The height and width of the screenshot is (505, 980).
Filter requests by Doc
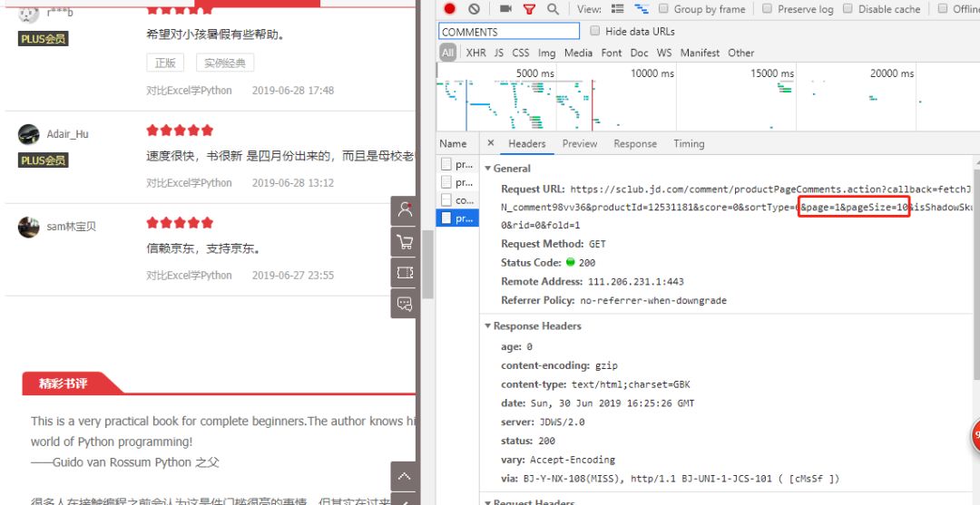click(x=639, y=53)
